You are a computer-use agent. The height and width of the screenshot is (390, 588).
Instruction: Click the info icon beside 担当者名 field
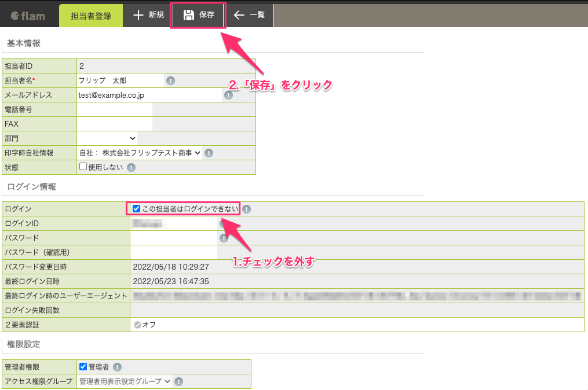pyautogui.click(x=171, y=80)
